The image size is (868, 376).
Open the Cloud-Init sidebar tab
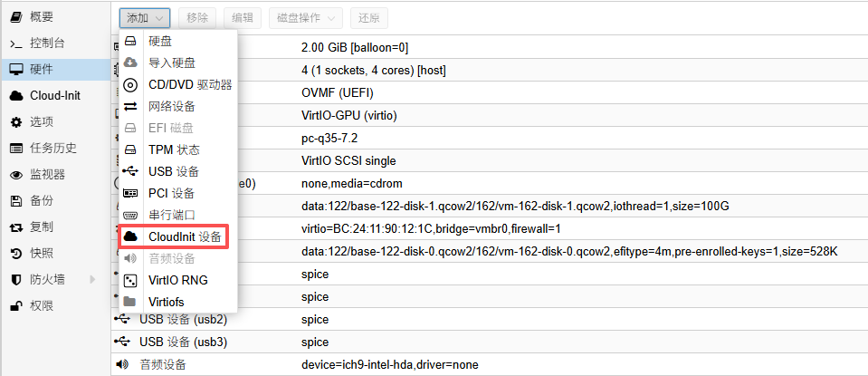pos(54,95)
